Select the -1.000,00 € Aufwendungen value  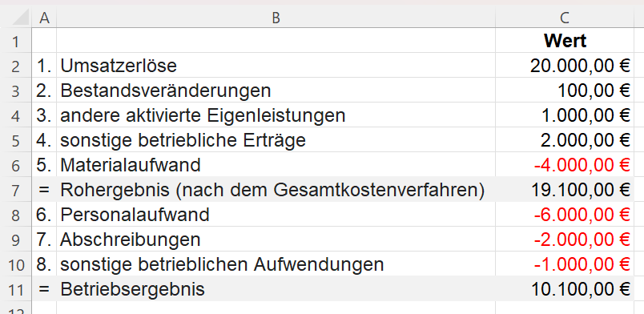coord(565,264)
